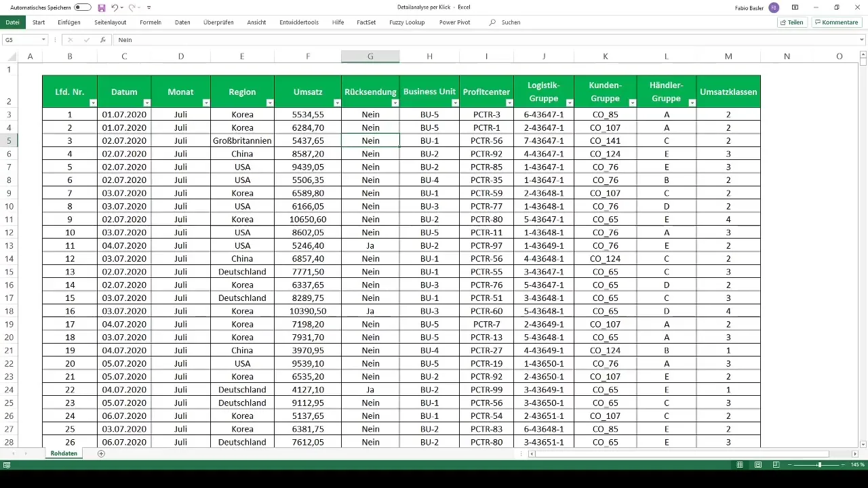Click the formula bar confirm checkmark icon

point(86,40)
